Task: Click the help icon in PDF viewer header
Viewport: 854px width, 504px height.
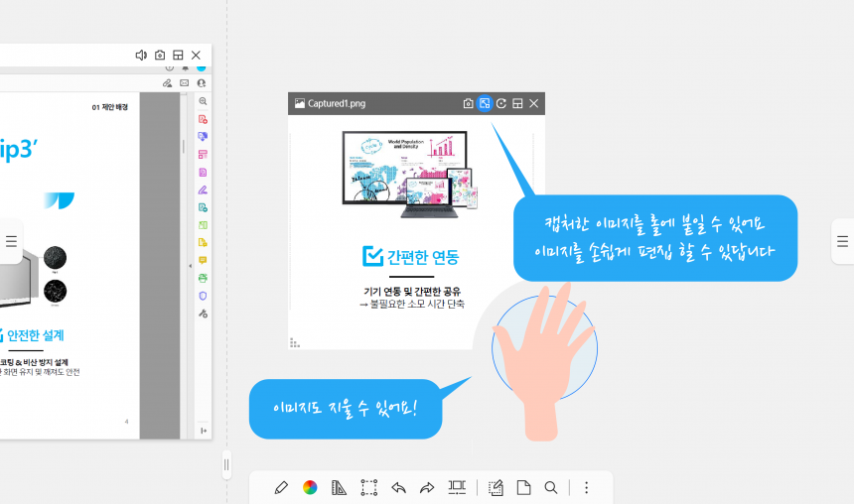Action: point(170,68)
